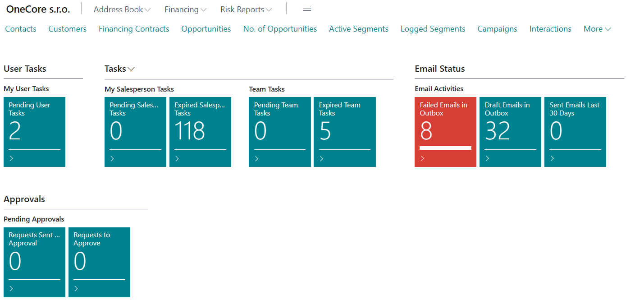This screenshot has width=644, height=300.
Task: Click arrow icon on Failed Emails tile
Action: 422,158
